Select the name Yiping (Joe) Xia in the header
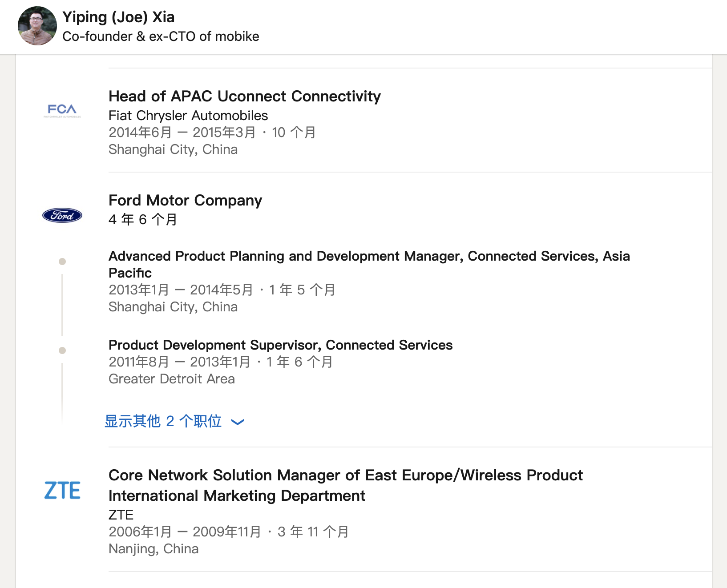The image size is (727, 588). click(118, 17)
